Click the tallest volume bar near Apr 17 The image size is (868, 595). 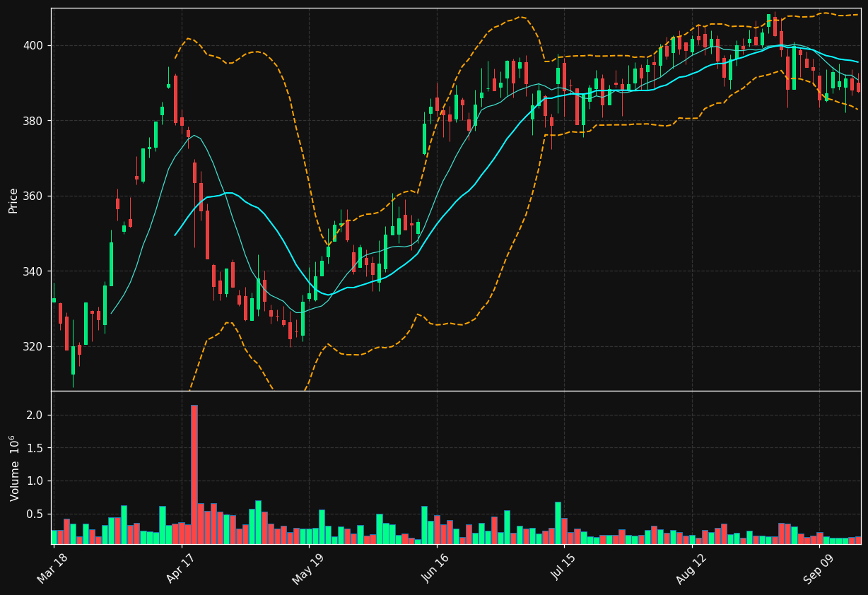point(194,474)
